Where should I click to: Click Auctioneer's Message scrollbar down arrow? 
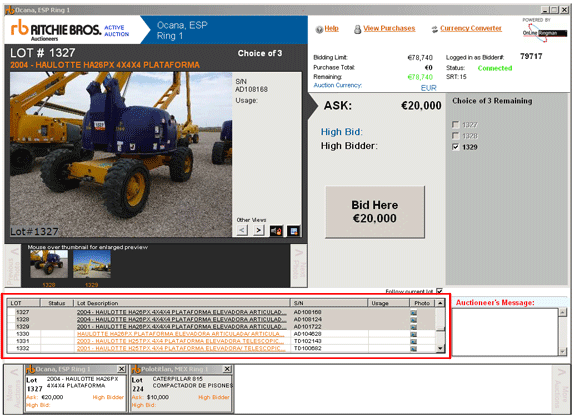pyautogui.click(x=563, y=351)
